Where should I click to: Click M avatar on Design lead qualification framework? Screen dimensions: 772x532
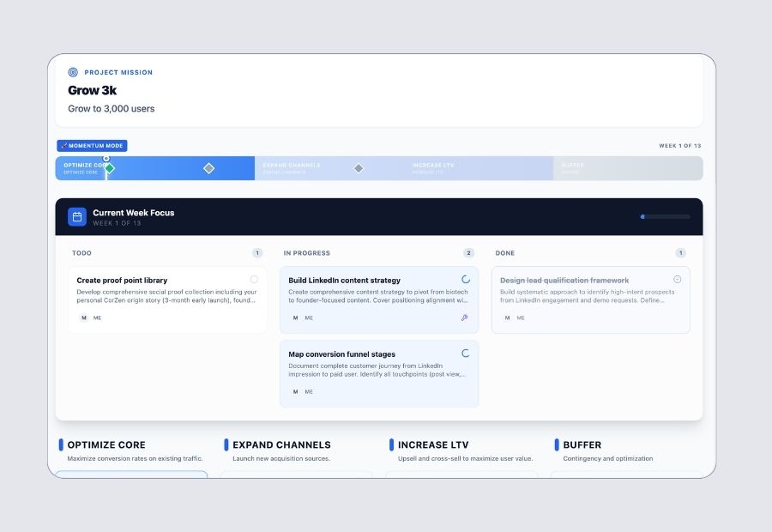click(507, 317)
